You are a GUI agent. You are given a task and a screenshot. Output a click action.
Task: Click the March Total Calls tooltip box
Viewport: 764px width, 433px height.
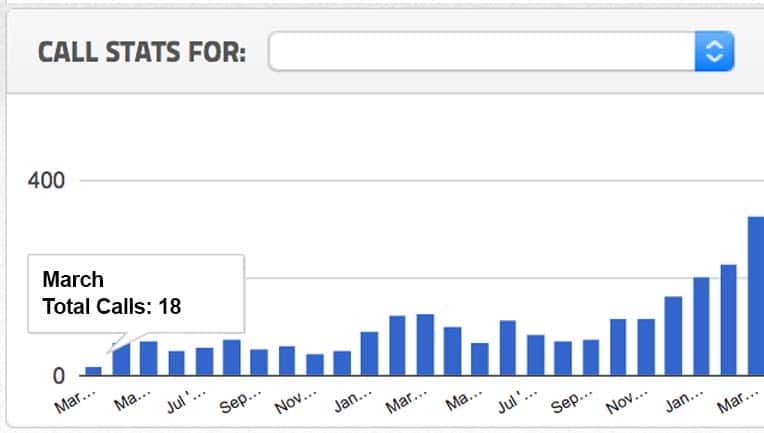point(136,294)
